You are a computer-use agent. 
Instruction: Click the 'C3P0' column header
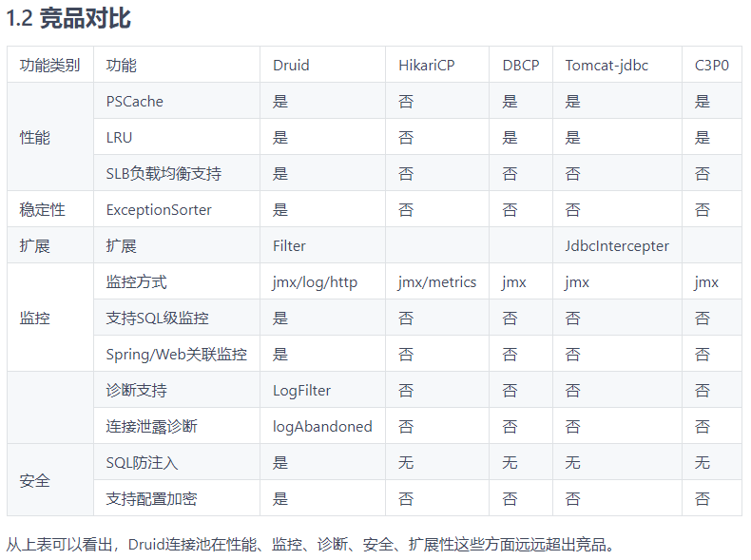coord(711,66)
